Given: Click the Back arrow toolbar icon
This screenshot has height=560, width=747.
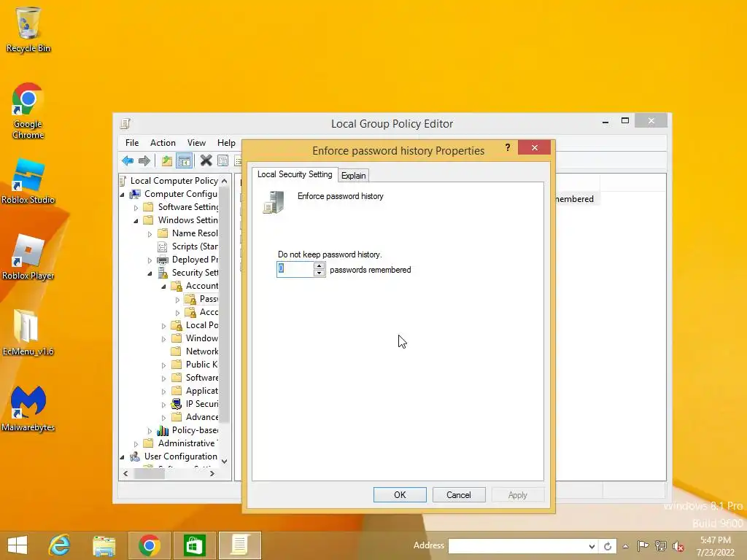Looking at the screenshot, I should coord(128,161).
